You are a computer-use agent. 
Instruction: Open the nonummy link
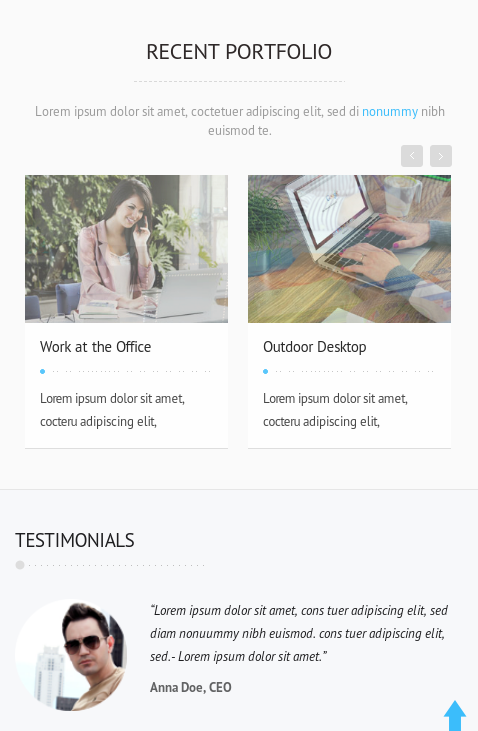tap(390, 111)
